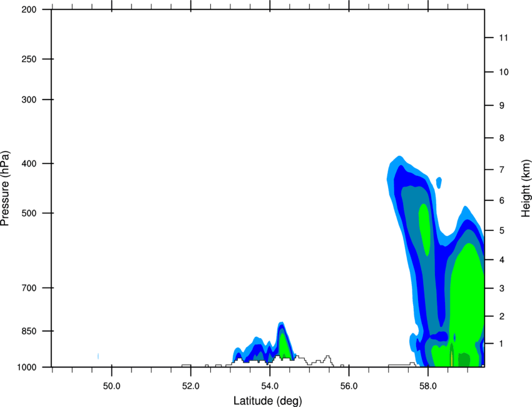Click the 'Pressure (hPa)' axis title
The image size is (532, 407).
click(x=5, y=188)
